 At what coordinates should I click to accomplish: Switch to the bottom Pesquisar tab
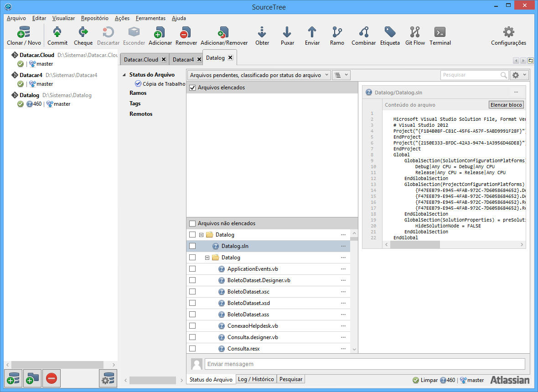[x=291, y=379]
